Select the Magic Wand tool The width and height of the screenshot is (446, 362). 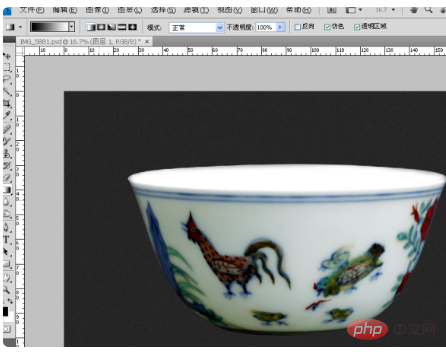click(7, 91)
